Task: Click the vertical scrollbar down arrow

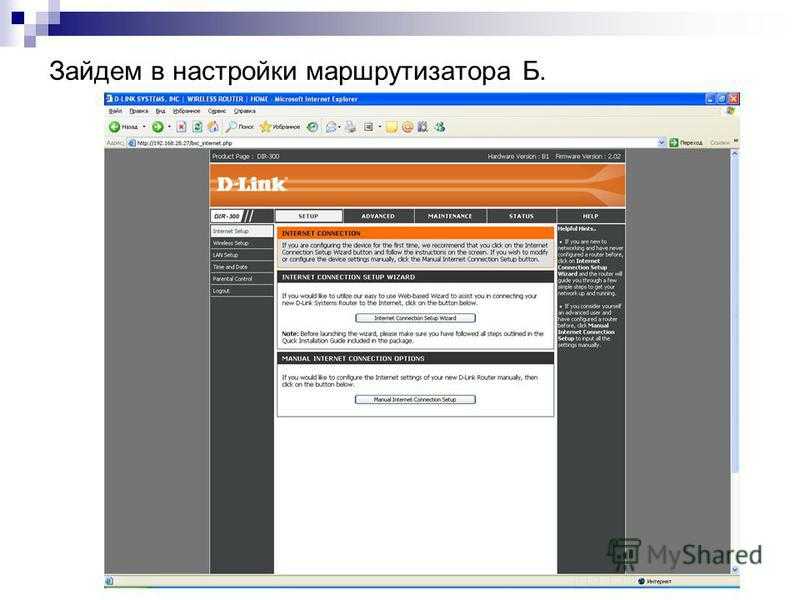Action: click(x=735, y=570)
